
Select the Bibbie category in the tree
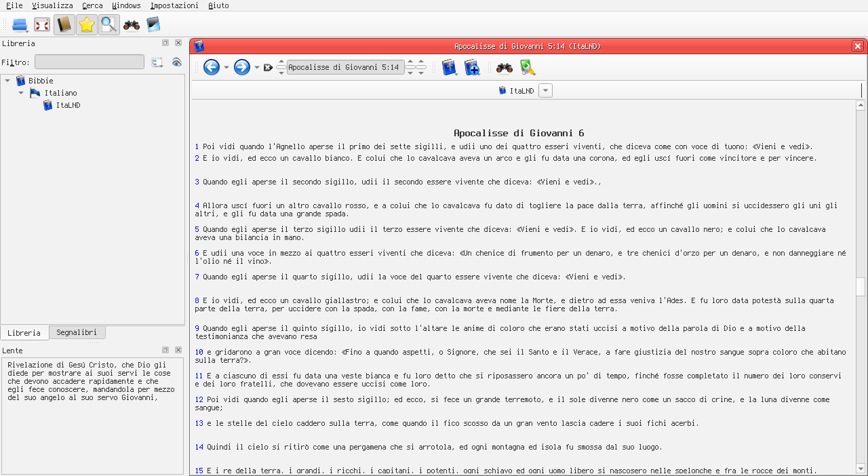coord(41,81)
